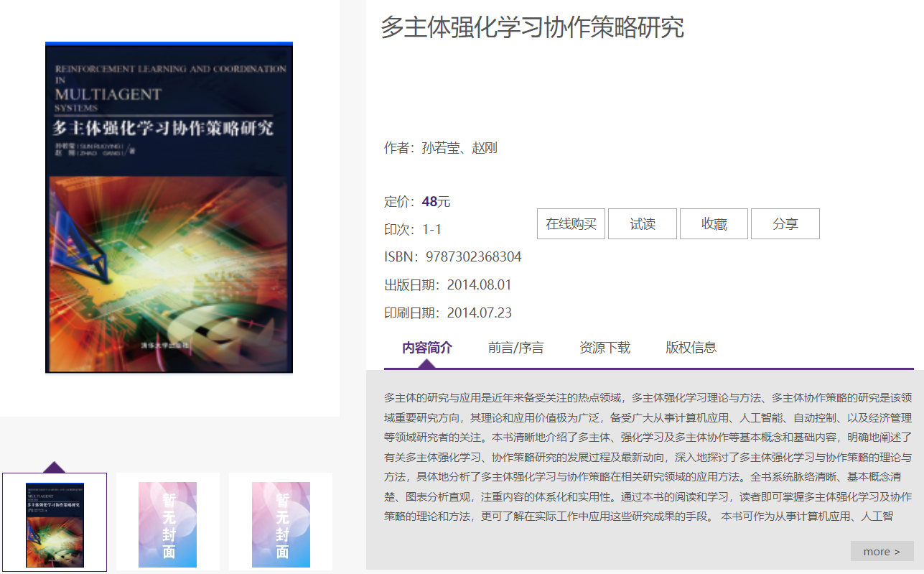Open the 试读 trial reading button

tap(643, 224)
